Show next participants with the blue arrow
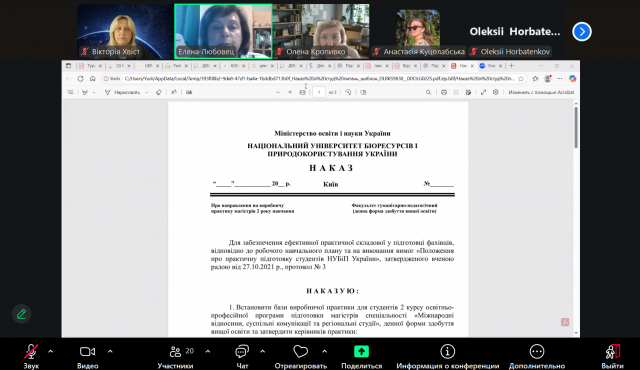 [x=582, y=31]
